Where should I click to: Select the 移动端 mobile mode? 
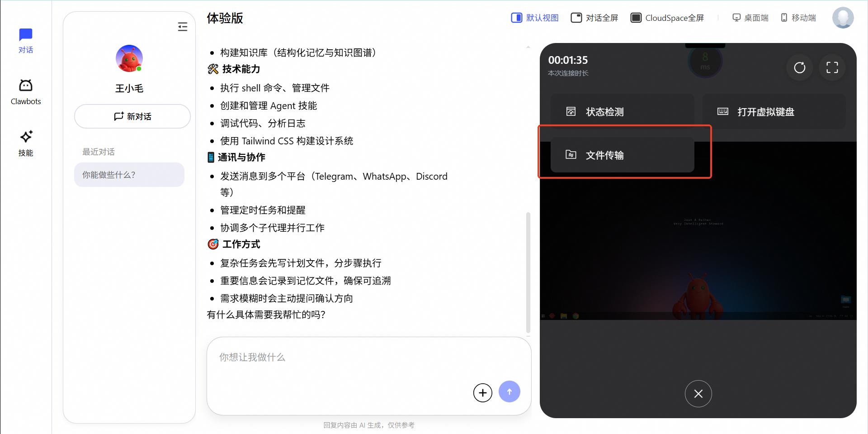coord(798,18)
